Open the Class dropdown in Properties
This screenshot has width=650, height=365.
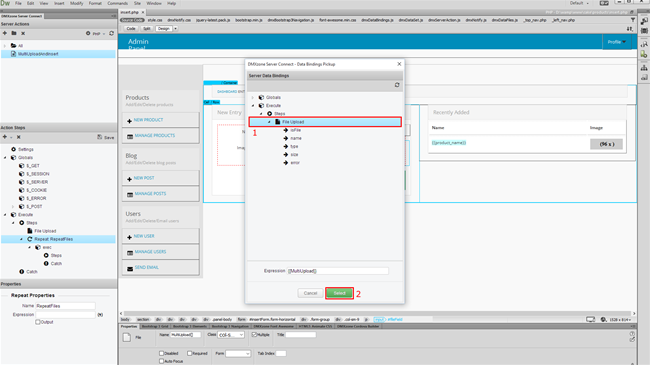point(231,335)
